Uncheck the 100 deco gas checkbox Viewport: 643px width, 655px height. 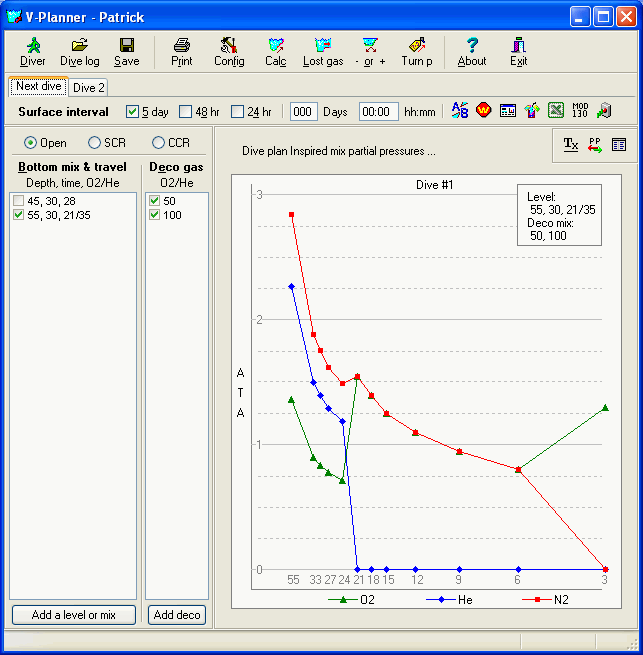point(153,215)
